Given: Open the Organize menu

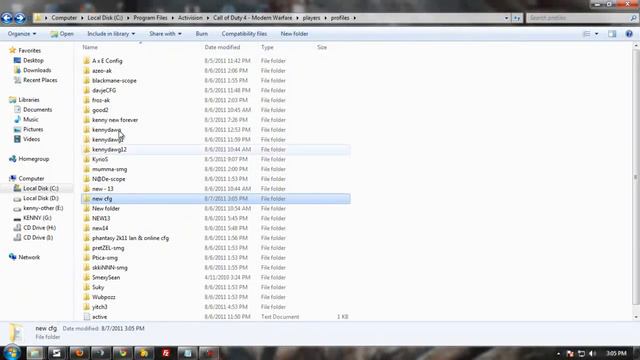Looking at the screenshot, I should (22, 34).
